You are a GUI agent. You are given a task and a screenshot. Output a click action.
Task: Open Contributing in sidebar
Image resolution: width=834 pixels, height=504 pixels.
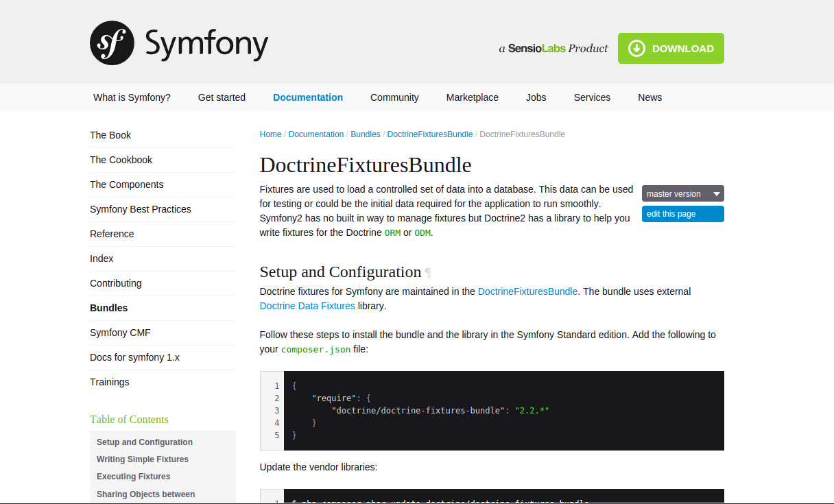[x=115, y=283]
